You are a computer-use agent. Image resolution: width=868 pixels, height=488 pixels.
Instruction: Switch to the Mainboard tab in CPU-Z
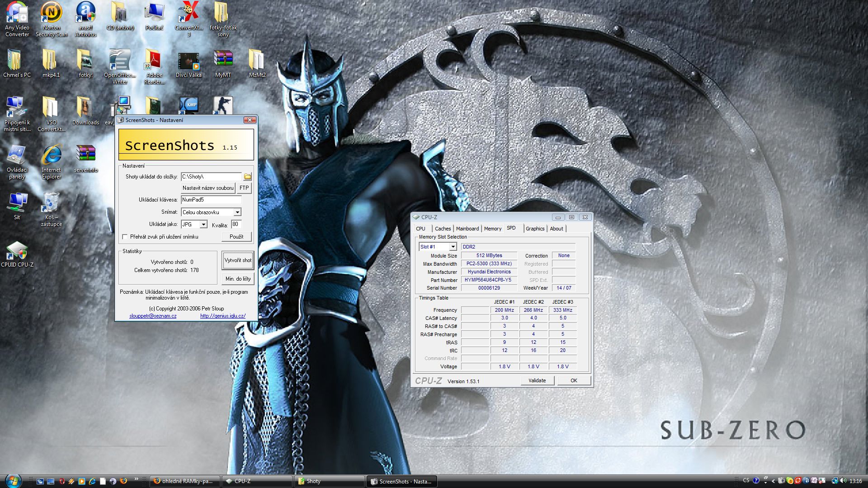467,229
